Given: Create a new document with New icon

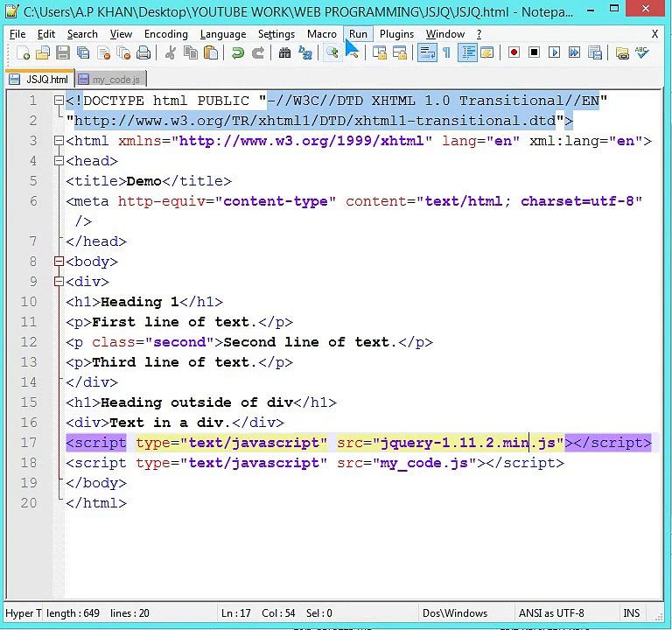Looking at the screenshot, I should pos(23,53).
